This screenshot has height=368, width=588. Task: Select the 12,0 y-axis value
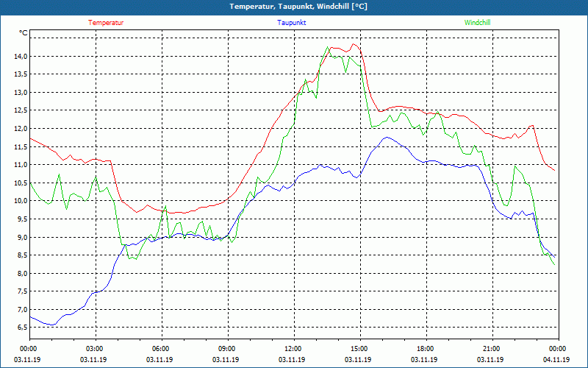point(21,128)
